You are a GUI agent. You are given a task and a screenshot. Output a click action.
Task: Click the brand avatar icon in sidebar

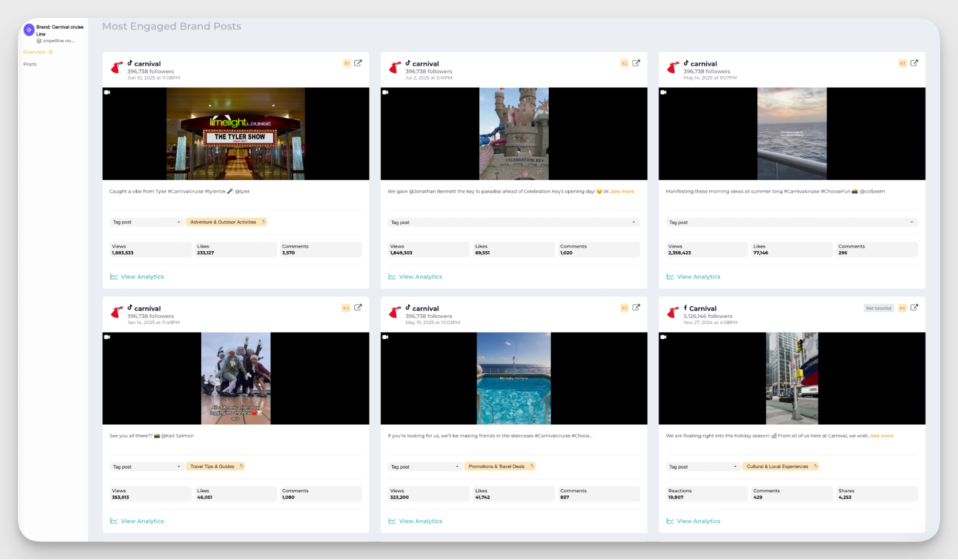coord(29,30)
